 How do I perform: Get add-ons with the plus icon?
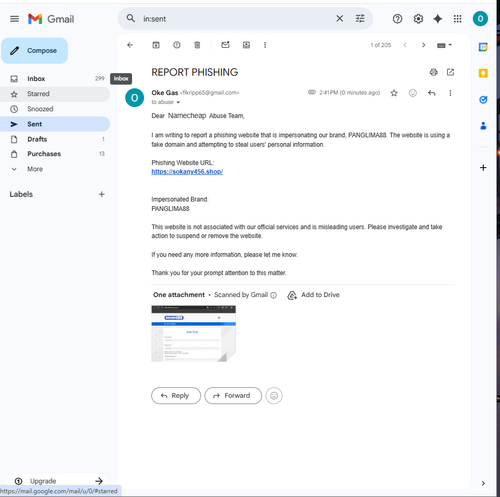[483, 167]
